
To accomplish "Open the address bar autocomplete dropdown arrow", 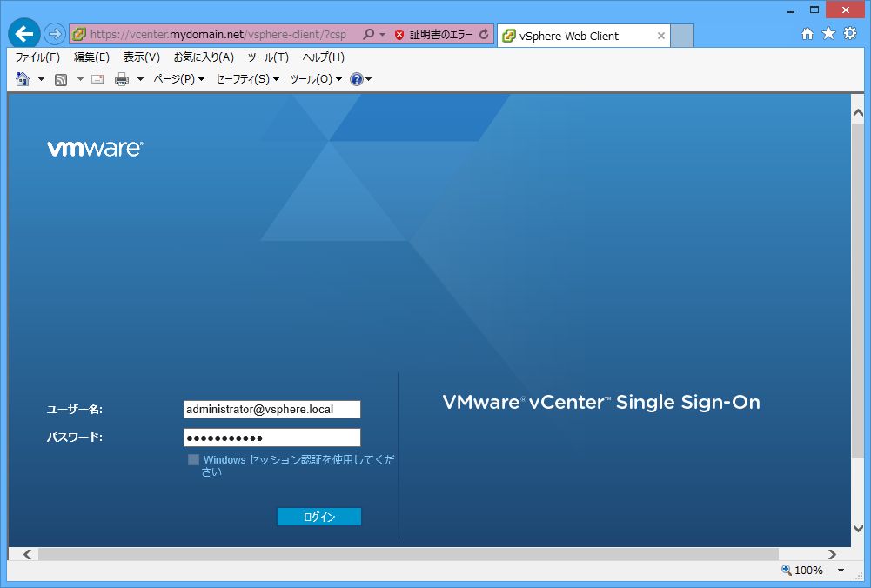I will coord(382,35).
